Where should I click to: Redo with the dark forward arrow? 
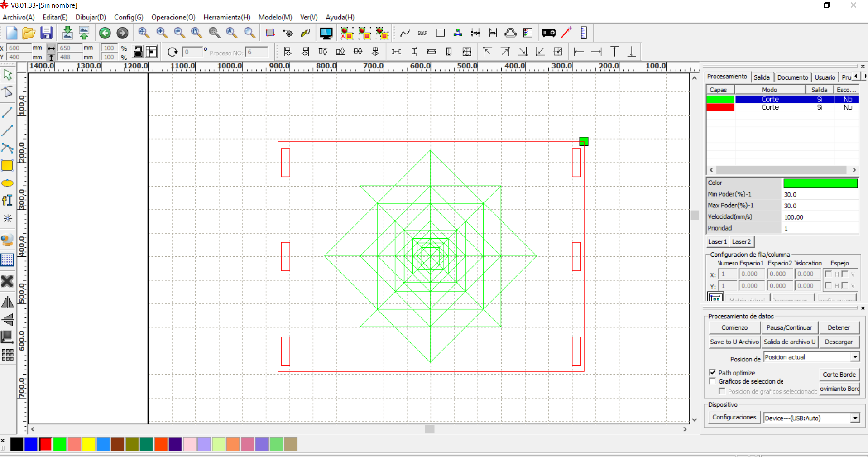tap(122, 33)
